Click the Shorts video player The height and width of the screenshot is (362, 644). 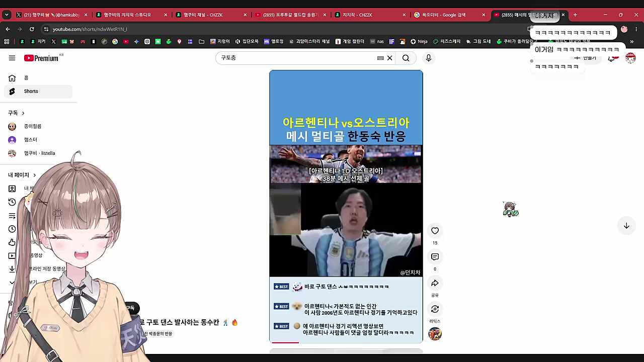(346, 207)
